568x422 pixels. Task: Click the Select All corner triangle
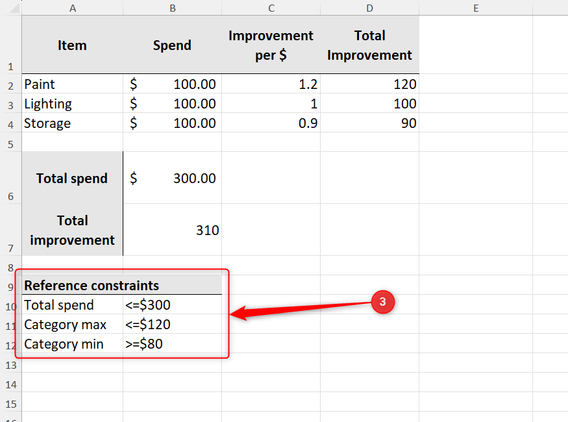14,8
